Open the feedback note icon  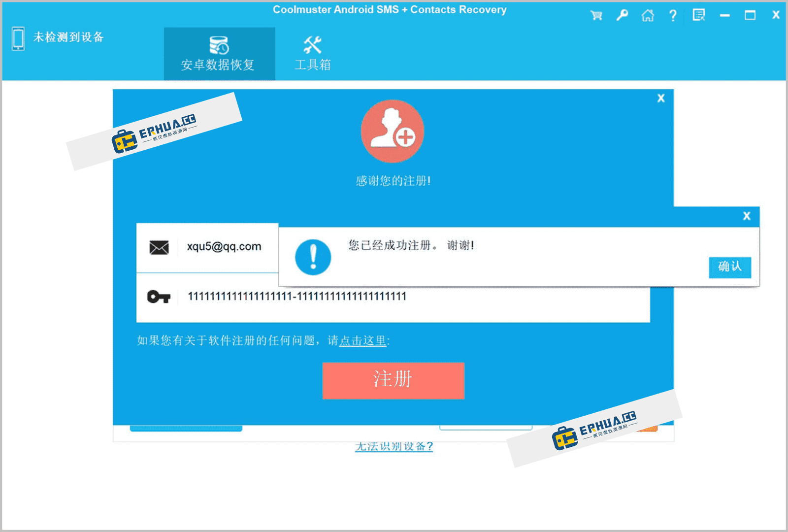699,15
